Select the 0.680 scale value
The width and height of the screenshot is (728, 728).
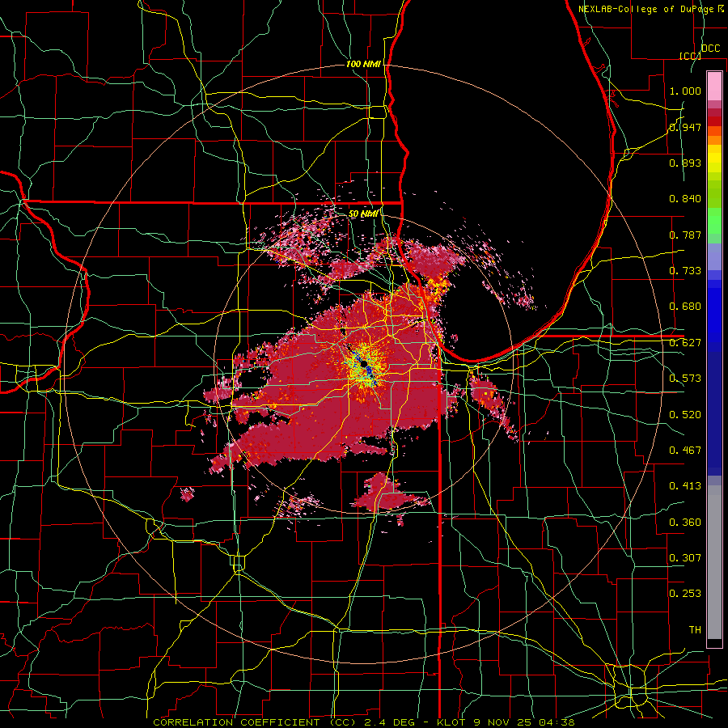685,307
